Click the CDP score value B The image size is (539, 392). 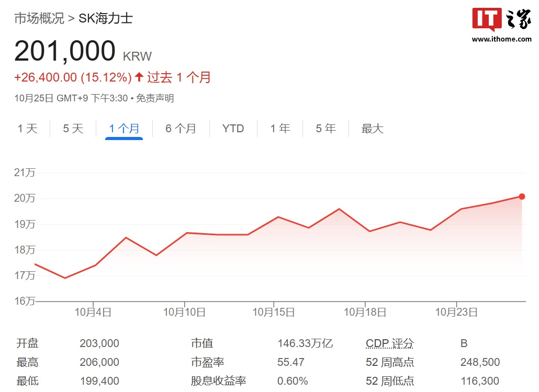[464, 343]
